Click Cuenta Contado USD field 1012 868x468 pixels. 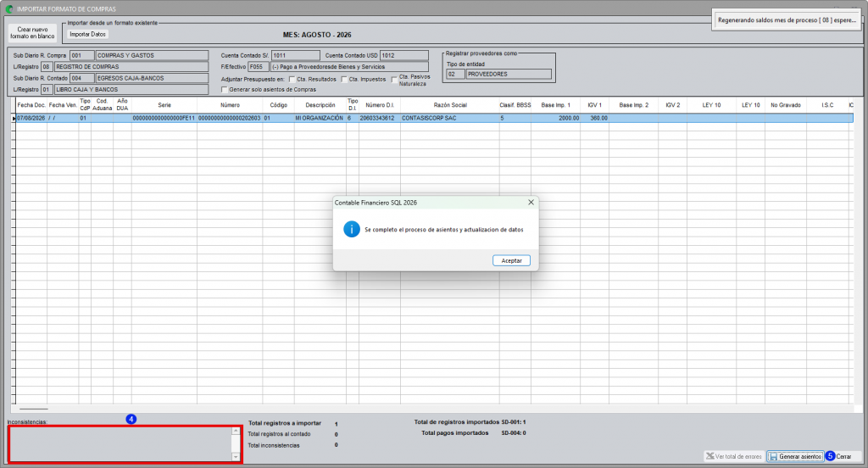pos(404,55)
